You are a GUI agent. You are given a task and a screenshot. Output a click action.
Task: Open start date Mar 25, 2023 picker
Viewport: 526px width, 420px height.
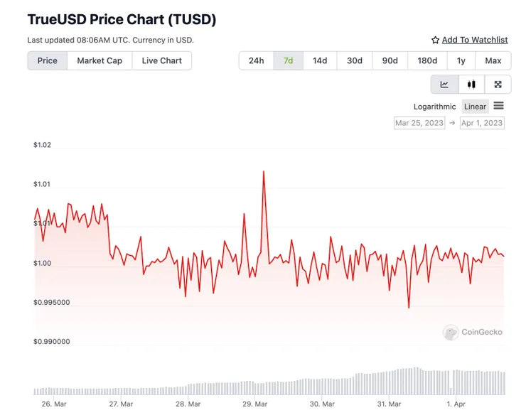pos(419,123)
